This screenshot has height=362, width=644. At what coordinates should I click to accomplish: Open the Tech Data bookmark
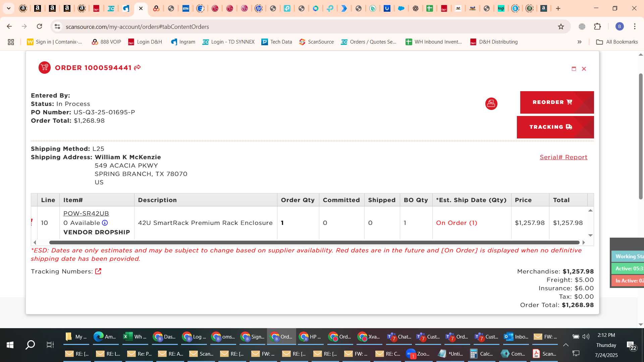tap(277, 42)
